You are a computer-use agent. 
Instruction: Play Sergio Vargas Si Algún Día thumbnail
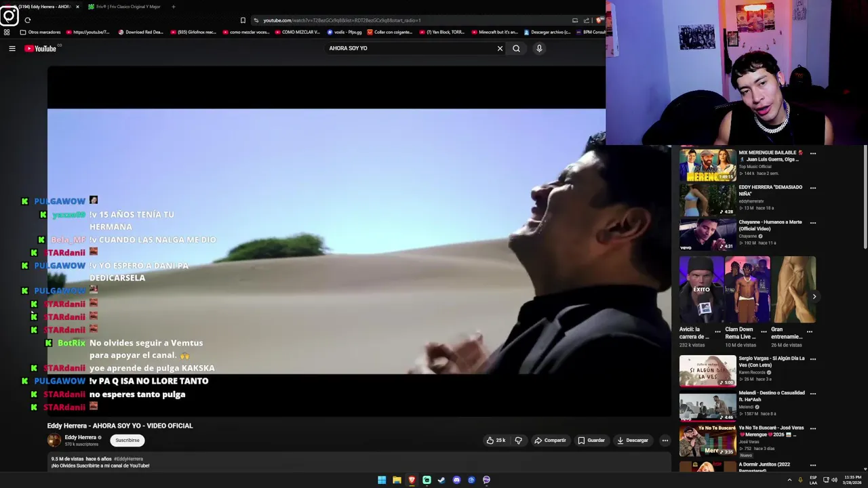coord(707,371)
